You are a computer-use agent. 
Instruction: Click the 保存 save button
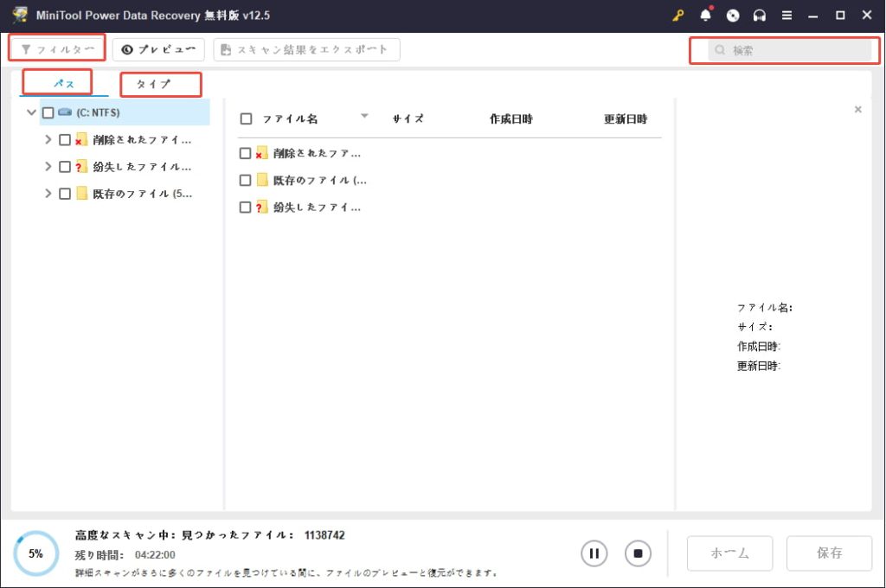[x=829, y=553]
